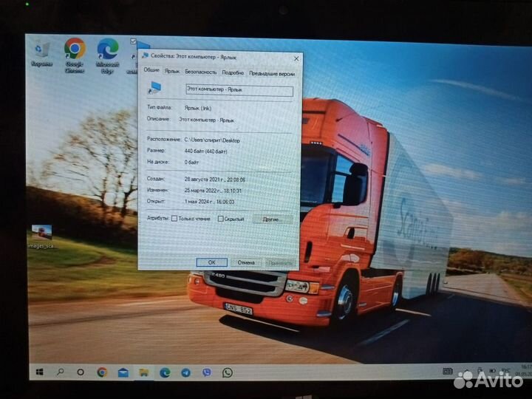
Task: Open taskbar search magnifier icon
Action: coord(61,372)
